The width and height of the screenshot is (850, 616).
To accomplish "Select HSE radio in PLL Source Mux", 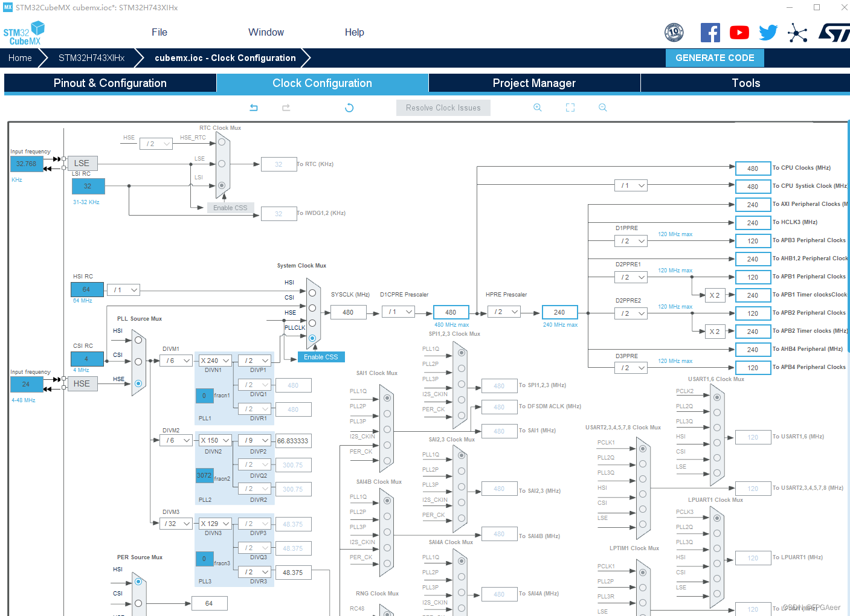I will point(138,383).
